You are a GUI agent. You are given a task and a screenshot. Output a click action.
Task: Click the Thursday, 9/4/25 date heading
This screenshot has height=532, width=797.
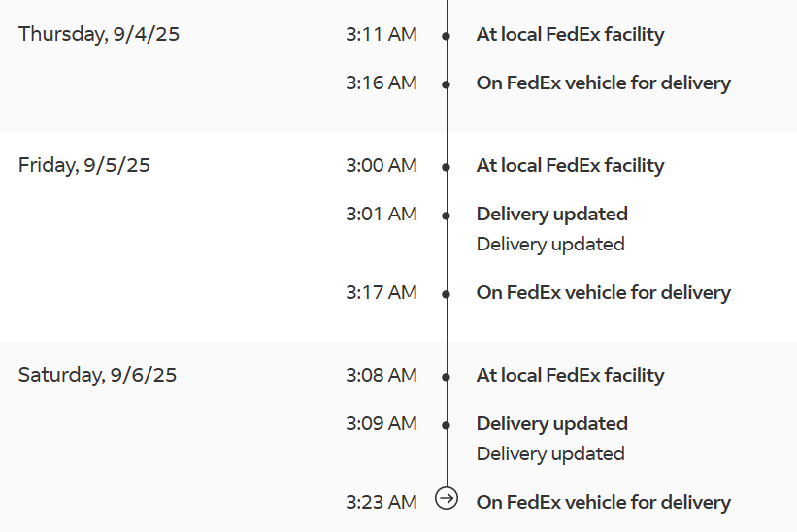click(x=99, y=35)
